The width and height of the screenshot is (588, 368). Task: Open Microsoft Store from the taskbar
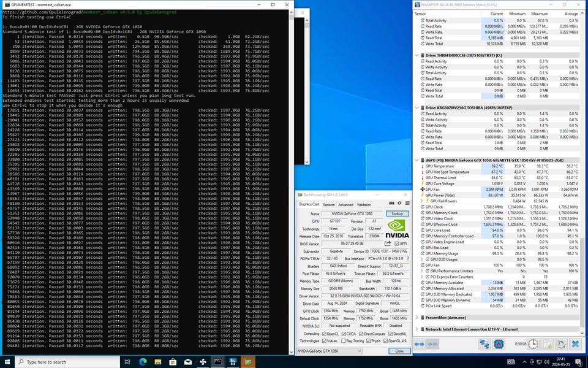pyautogui.click(x=173, y=362)
